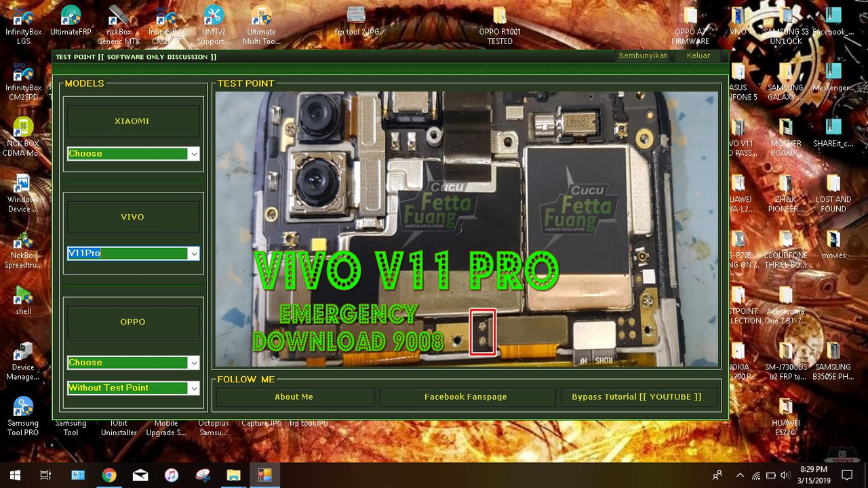The width and height of the screenshot is (868, 488).
Task: Launch Google Chrome from taskbar
Action: pyautogui.click(x=108, y=475)
